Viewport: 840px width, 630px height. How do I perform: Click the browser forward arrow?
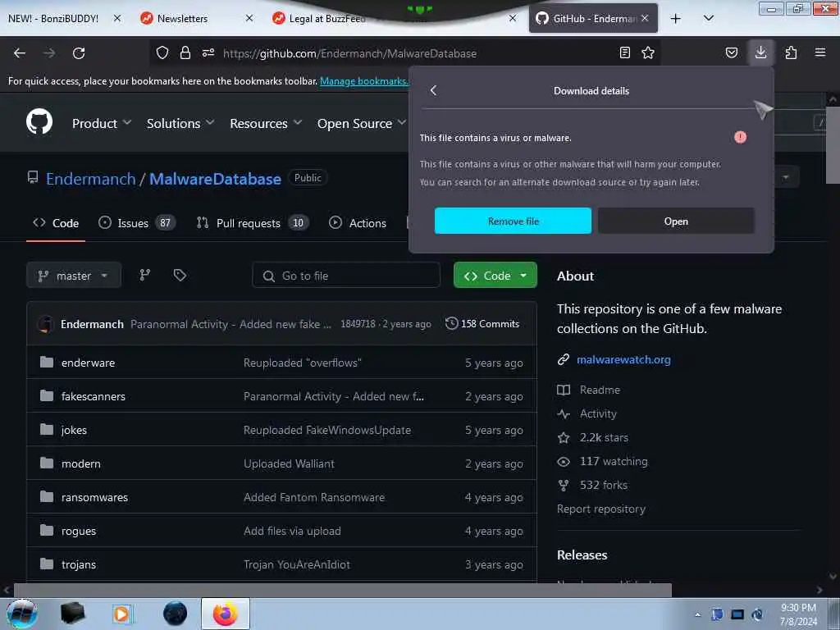tap(49, 53)
